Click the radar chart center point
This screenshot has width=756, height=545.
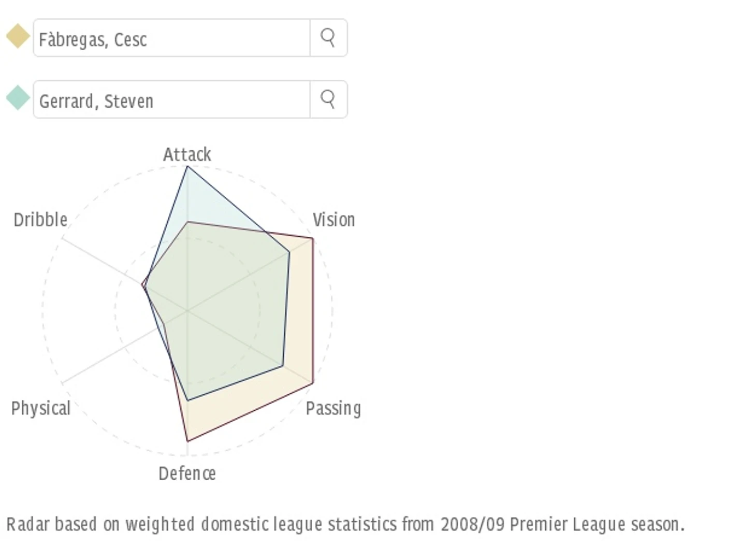click(x=187, y=311)
